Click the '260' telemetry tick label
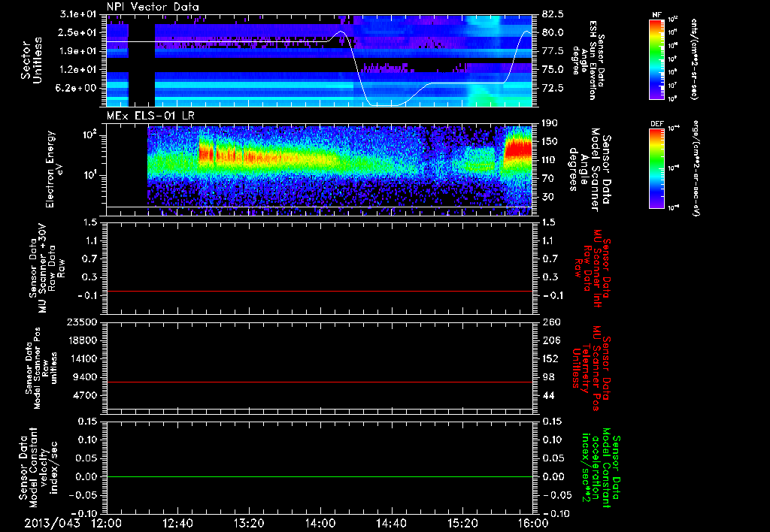This screenshot has width=770, height=532. 550,322
